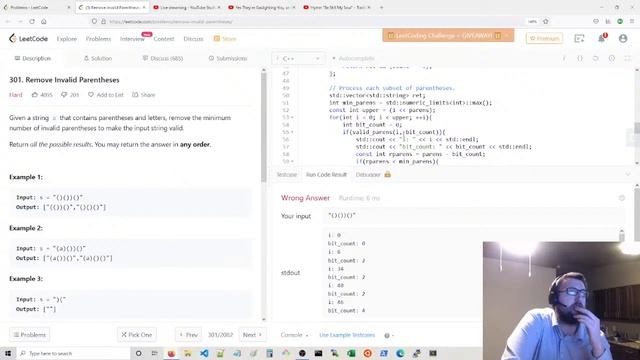This screenshot has width=640, height=360.
Task: Open Cortana circle in taskbar
Action: point(138,353)
